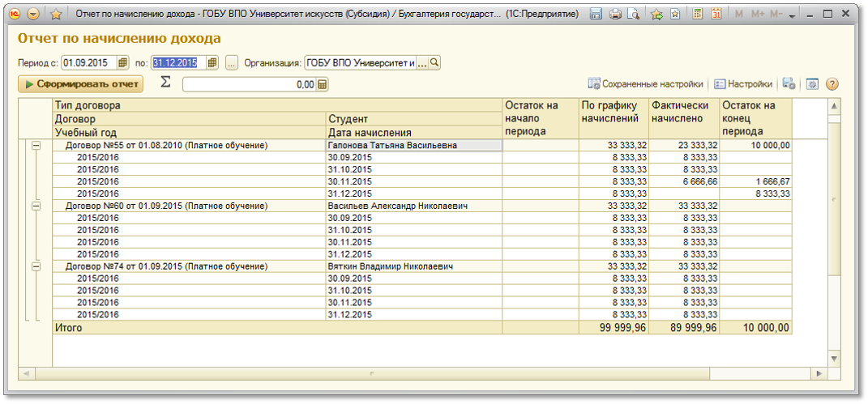Click the По графику начислений header

coord(614,118)
